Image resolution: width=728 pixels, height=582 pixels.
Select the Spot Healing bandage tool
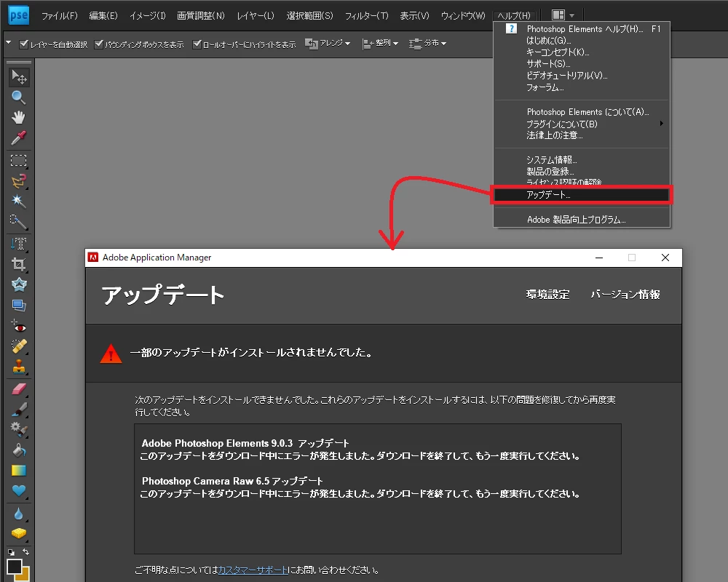(x=19, y=346)
